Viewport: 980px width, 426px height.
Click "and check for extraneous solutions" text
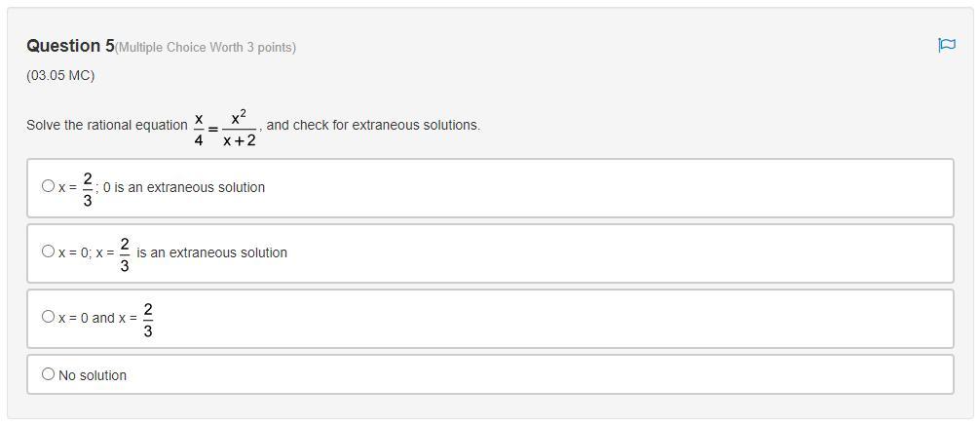click(373, 125)
